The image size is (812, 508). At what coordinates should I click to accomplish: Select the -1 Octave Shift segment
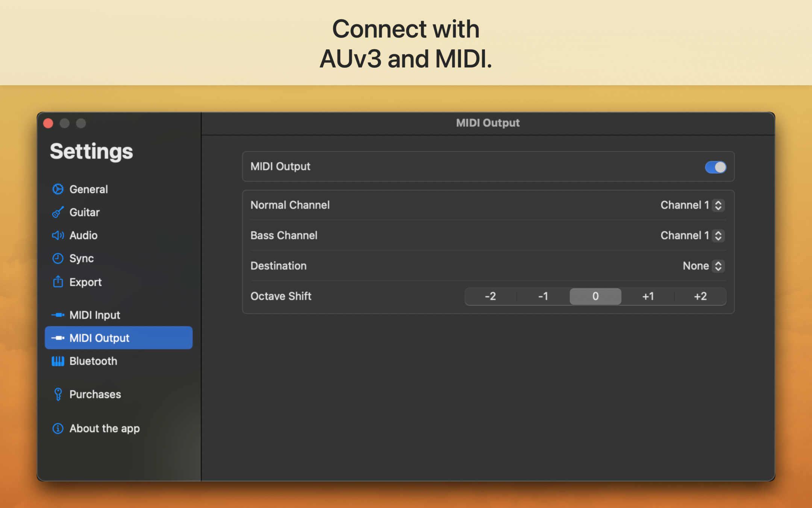click(543, 297)
